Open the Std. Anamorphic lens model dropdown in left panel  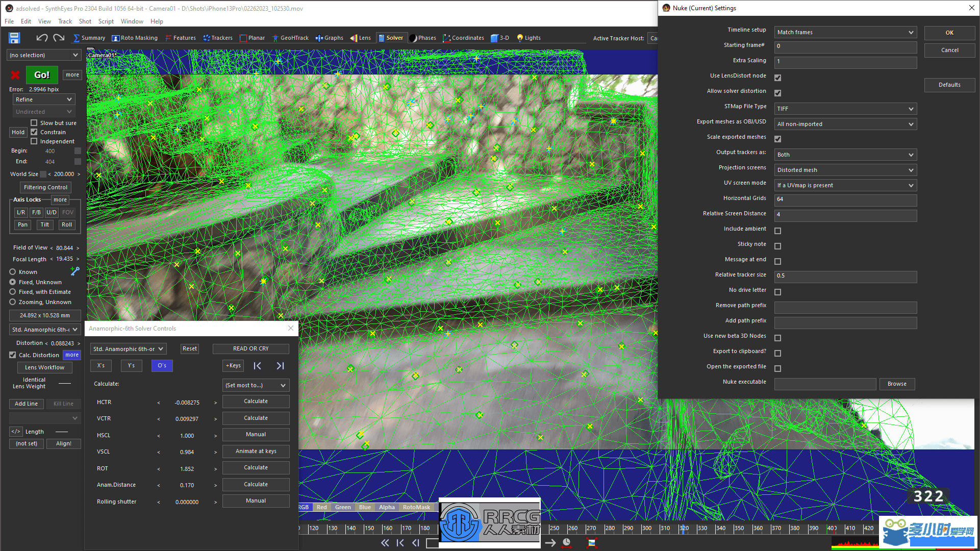pyautogui.click(x=45, y=330)
